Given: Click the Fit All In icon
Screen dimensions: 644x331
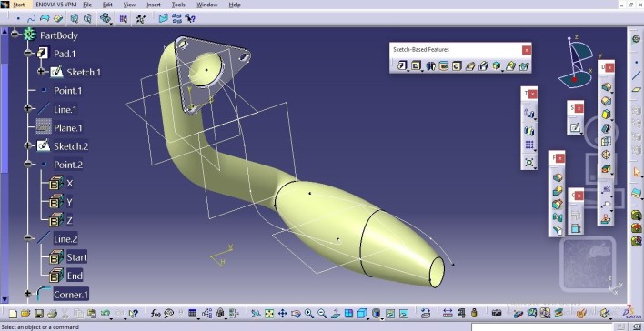Looking at the screenshot, I should (x=269, y=314).
